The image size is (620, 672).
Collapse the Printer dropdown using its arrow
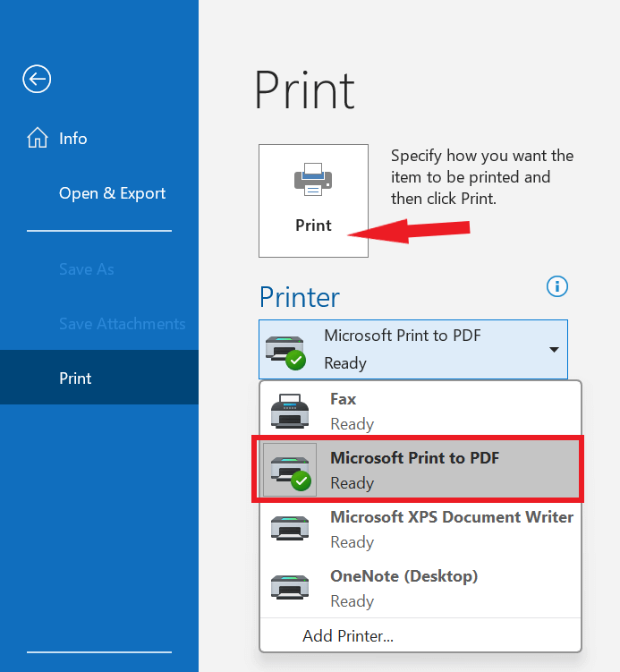click(554, 350)
